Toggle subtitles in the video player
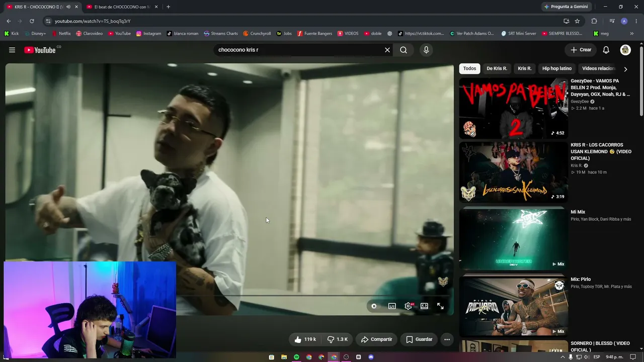Viewport: 644px width, 362px height. [392, 306]
